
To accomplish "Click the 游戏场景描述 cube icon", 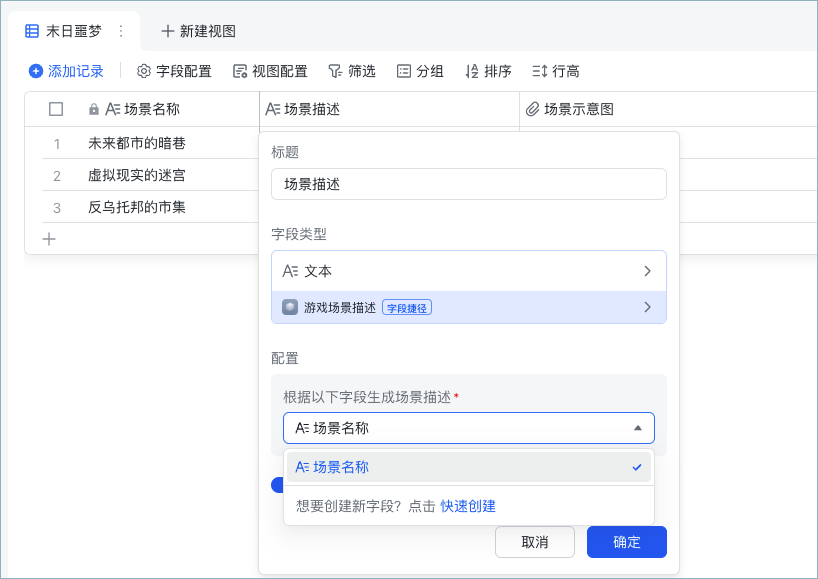I will click(290, 307).
